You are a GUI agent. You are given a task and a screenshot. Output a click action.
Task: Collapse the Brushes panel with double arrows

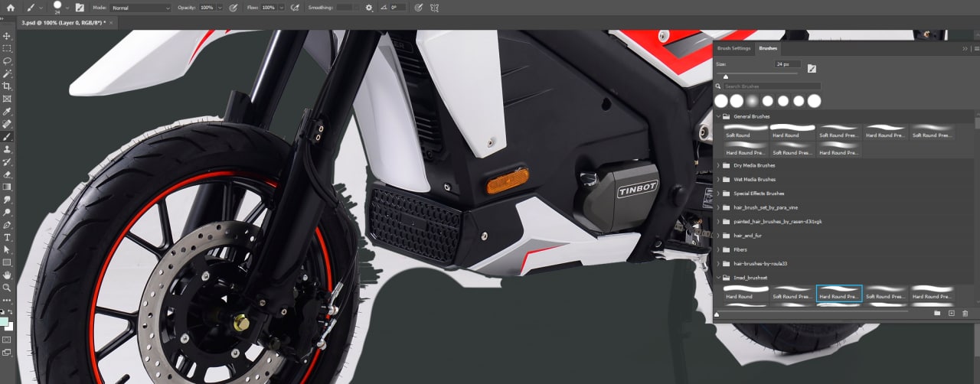(965, 48)
